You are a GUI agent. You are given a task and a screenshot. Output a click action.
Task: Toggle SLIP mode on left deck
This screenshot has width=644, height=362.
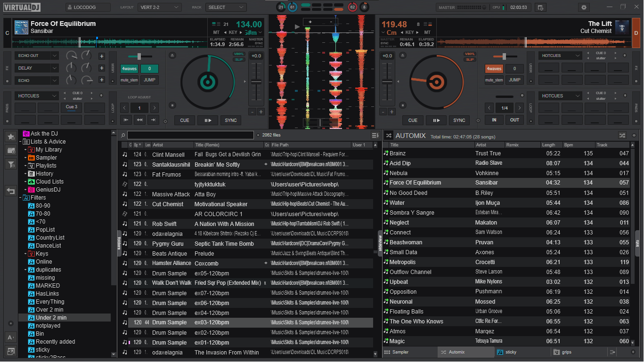[x=239, y=59]
